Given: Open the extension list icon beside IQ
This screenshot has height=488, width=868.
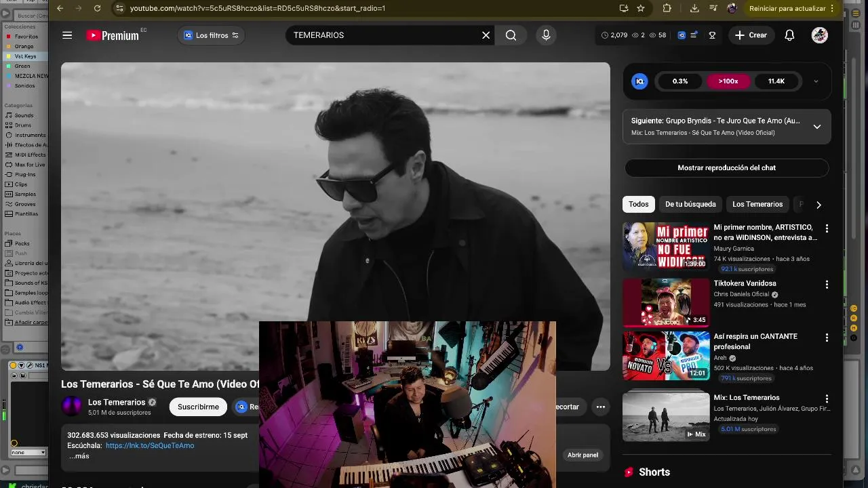Looking at the screenshot, I should point(694,35).
